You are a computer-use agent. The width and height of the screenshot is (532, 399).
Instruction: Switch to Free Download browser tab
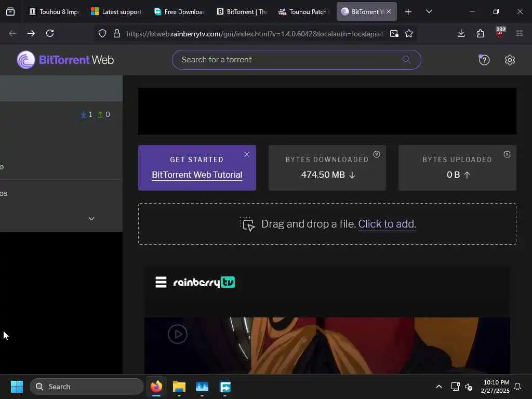179,12
